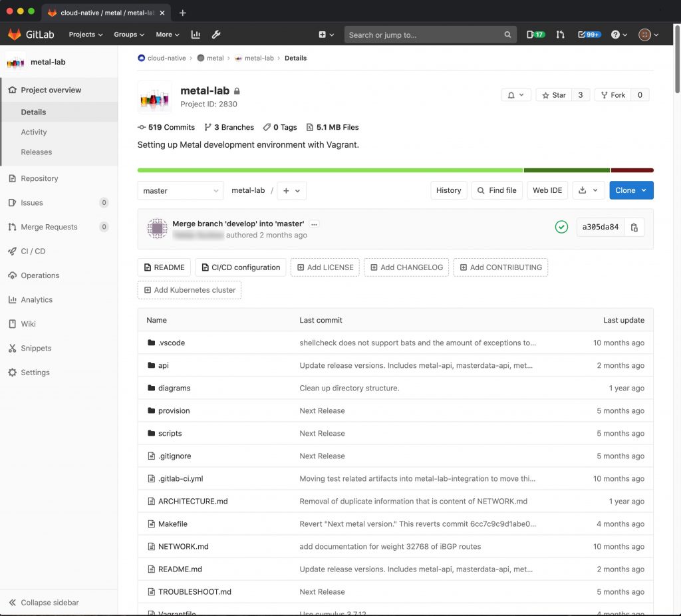
Task: Star the metal-lab project
Action: (554, 94)
